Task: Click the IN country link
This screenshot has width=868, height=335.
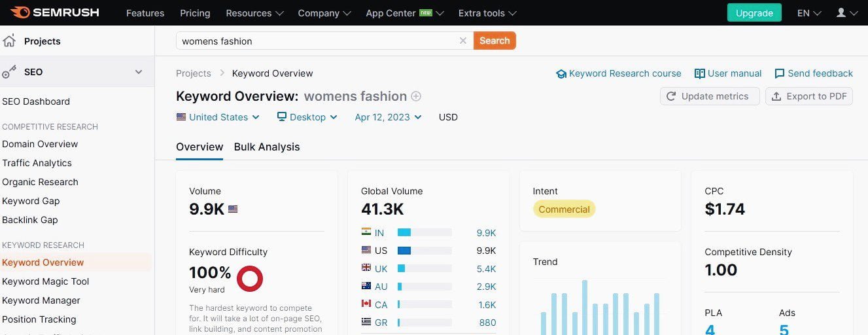Action: coord(379,233)
